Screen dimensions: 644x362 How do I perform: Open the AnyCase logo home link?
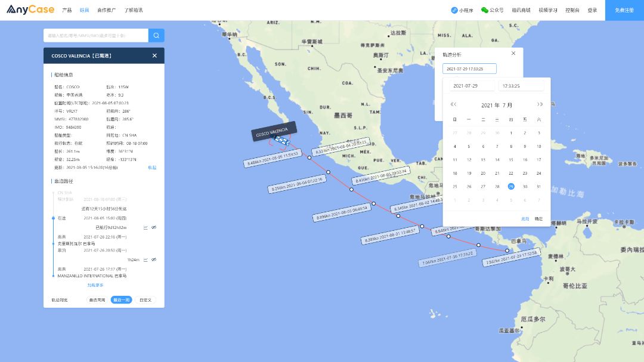30,10
